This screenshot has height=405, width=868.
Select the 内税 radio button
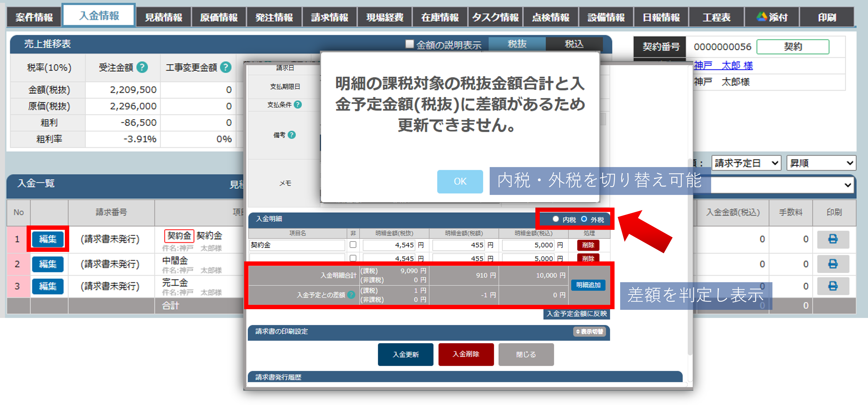[556, 219]
